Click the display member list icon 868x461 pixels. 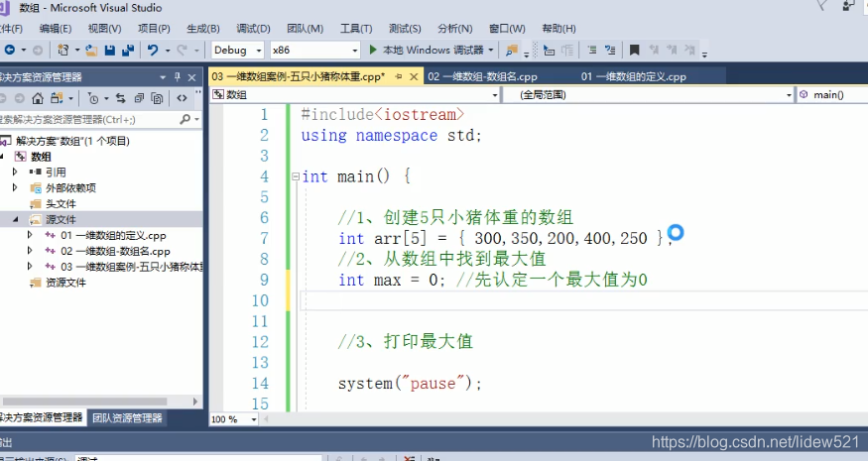[x=549, y=51]
